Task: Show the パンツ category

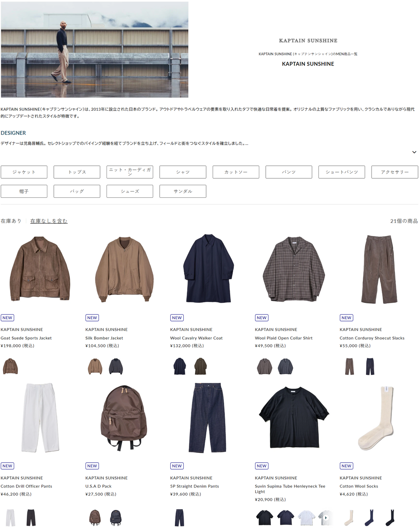Action: 289,172
